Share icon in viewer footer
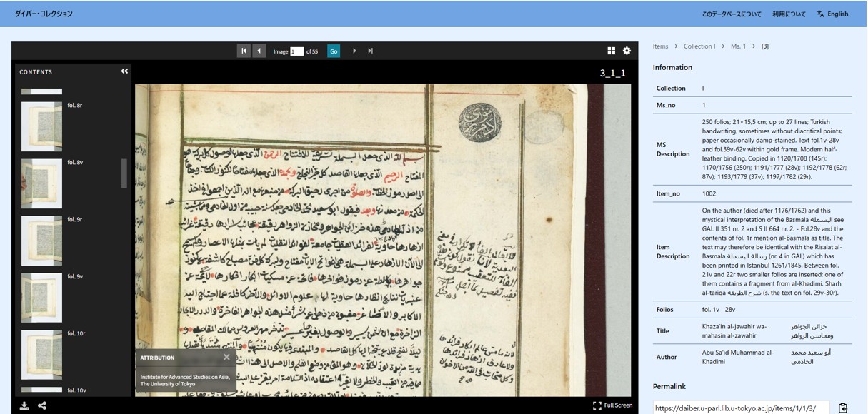The height and width of the screenshot is (414, 868). tap(42, 405)
